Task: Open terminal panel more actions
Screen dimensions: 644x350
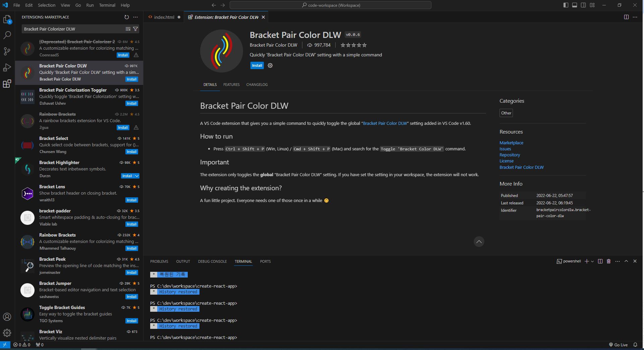Action: [618, 261]
